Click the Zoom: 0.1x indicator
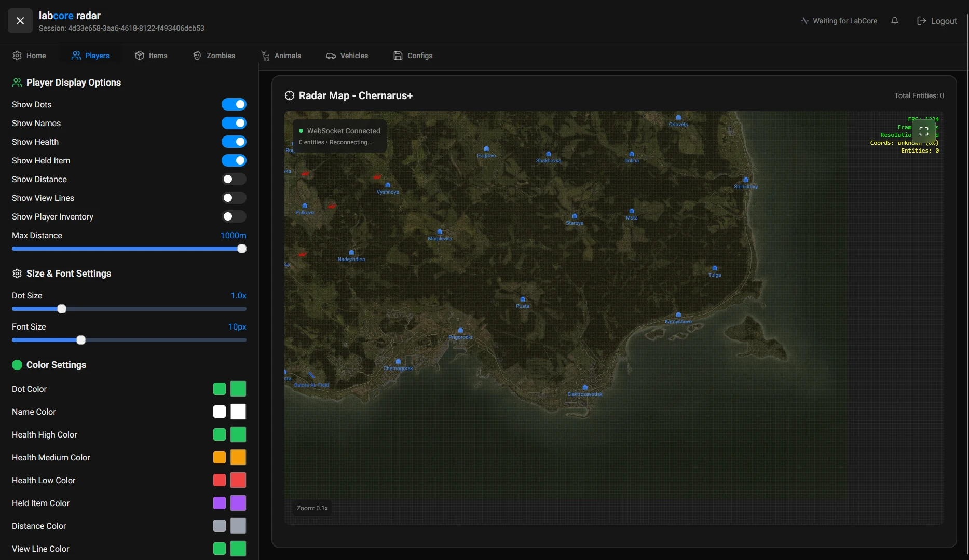Image resolution: width=969 pixels, height=560 pixels. point(312,508)
